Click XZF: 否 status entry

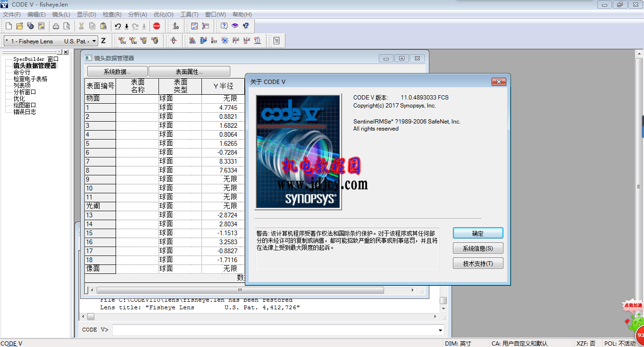pos(585,343)
